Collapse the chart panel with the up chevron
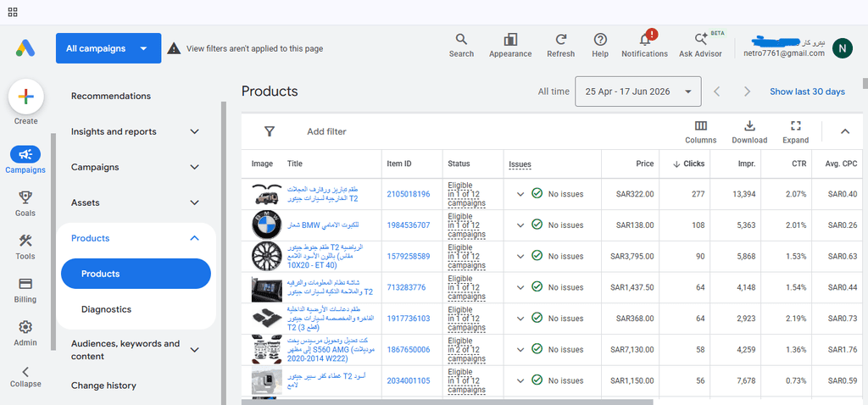The height and width of the screenshot is (405, 868). tap(844, 131)
